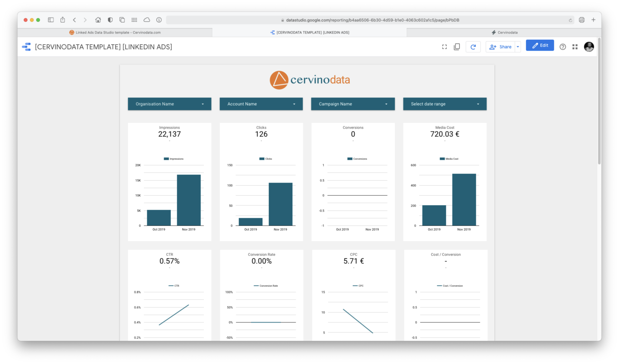619x364 pixels.
Task: Open the Organisation Name filter
Action: (x=169, y=104)
